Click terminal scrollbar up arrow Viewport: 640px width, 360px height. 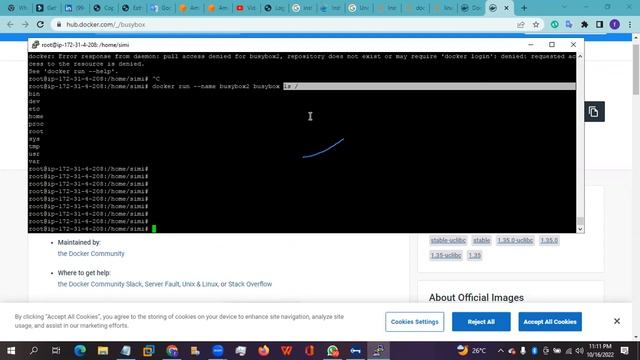(580, 56)
